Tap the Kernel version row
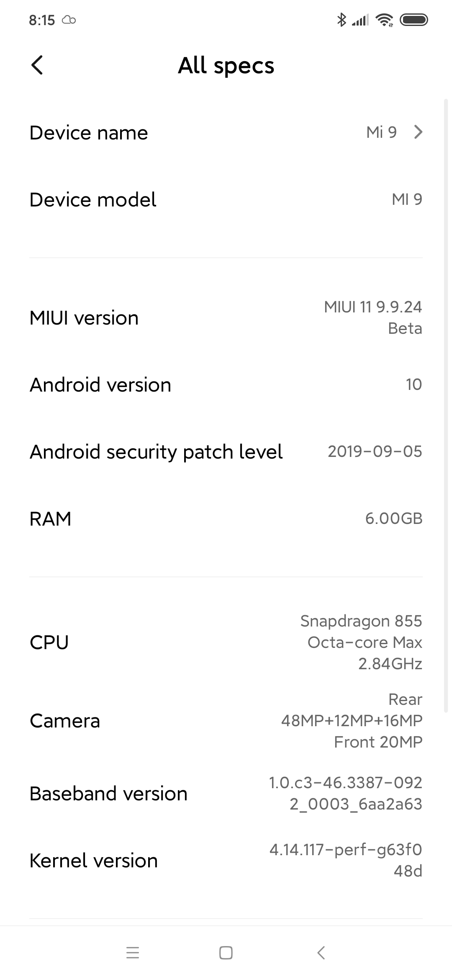Viewport: 452px width, 980px height. 226,860
